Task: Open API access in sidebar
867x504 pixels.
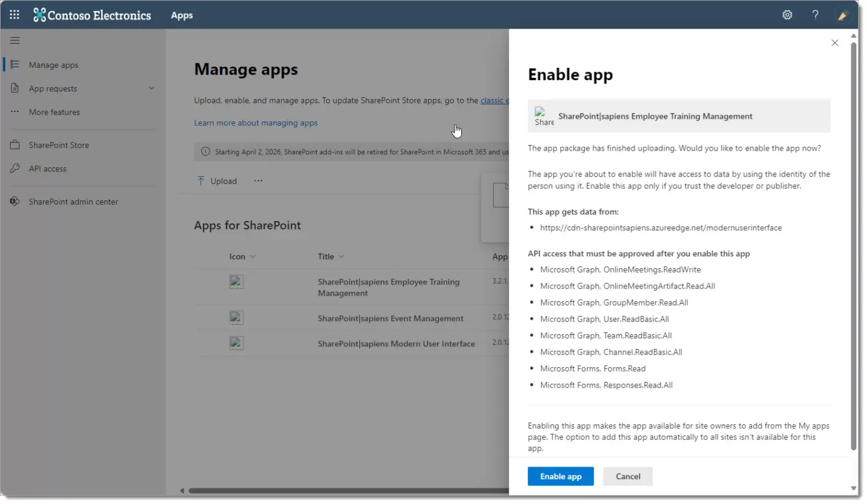Action: click(47, 169)
